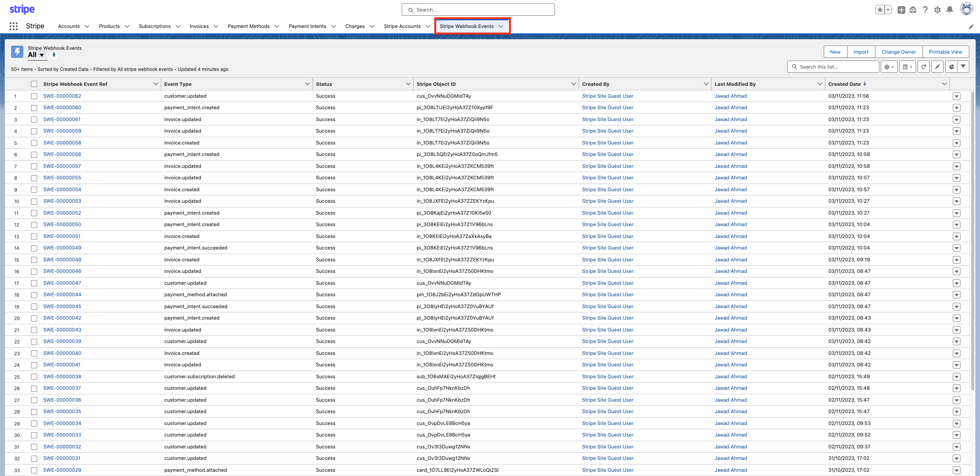Viewport: 980px width, 476px height.
Task: Click the list view refresh icon
Action: point(923,67)
